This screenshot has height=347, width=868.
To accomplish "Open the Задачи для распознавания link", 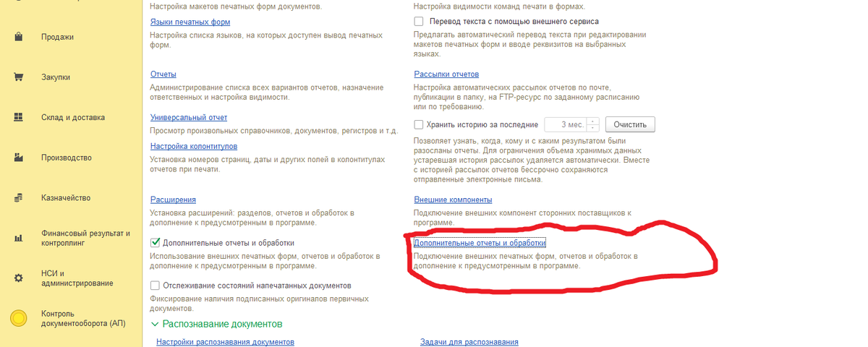I will (469, 342).
